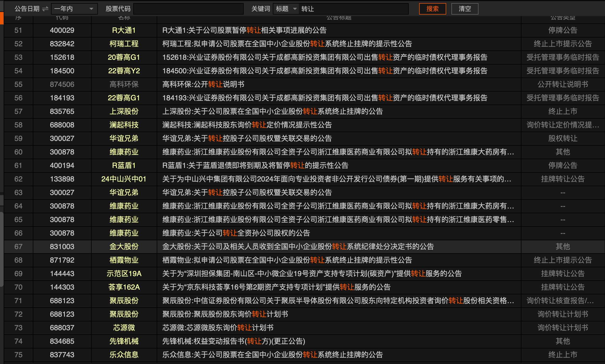The width and height of the screenshot is (605, 364).
Task: Select stock code 144443
Action: pos(62,274)
